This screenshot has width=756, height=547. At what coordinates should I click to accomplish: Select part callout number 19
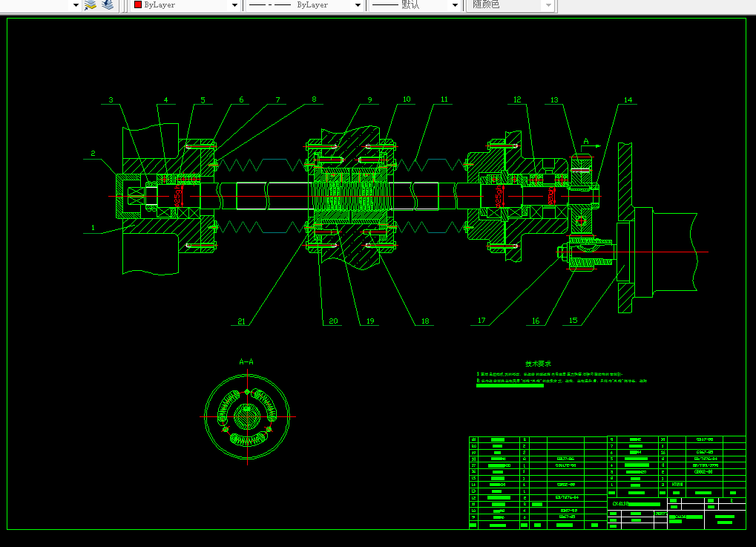pyautogui.click(x=370, y=321)
